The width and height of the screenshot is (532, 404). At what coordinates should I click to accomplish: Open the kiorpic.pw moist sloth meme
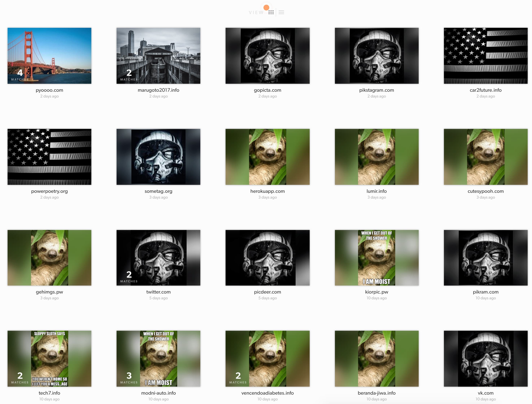tap(376, 258)
